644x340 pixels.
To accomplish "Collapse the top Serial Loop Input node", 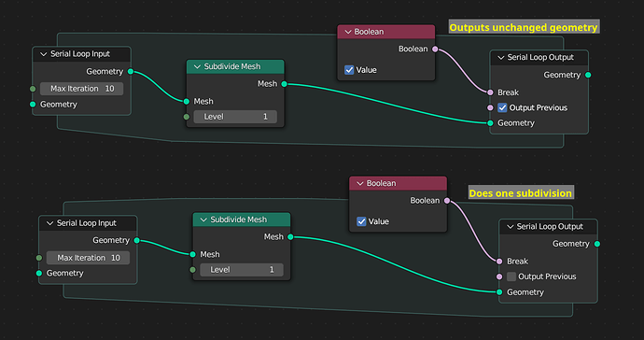I will pyautogui.click(x=44, y=54).
